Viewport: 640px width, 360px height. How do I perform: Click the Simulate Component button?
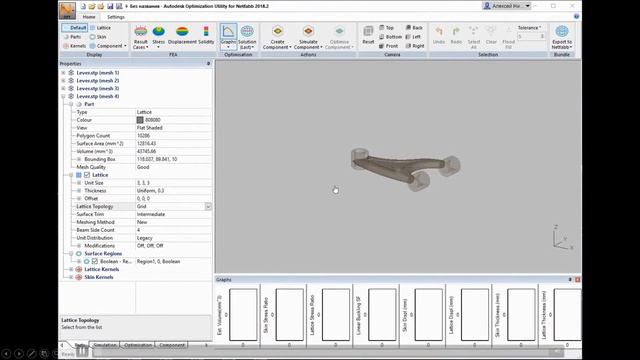pos(308,37)
